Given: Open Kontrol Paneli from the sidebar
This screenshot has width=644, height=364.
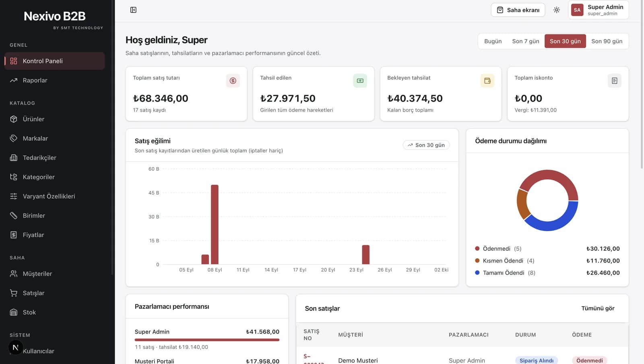Looking at the screenshot, I should point(55,61).
